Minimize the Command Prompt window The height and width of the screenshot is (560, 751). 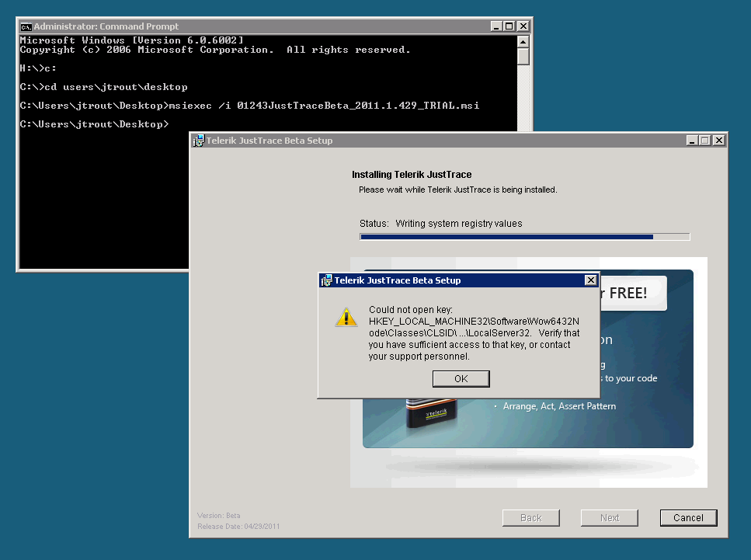[496, 26]
